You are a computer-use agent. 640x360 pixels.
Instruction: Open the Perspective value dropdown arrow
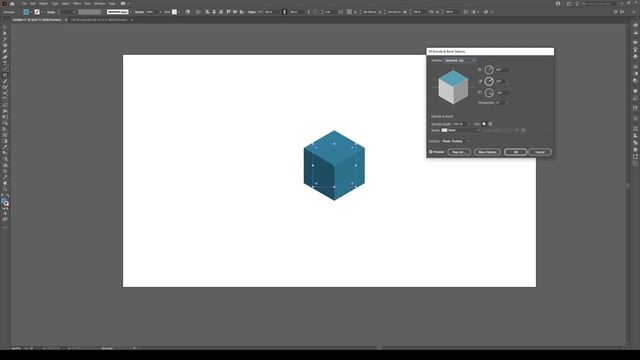coord(507,102)
